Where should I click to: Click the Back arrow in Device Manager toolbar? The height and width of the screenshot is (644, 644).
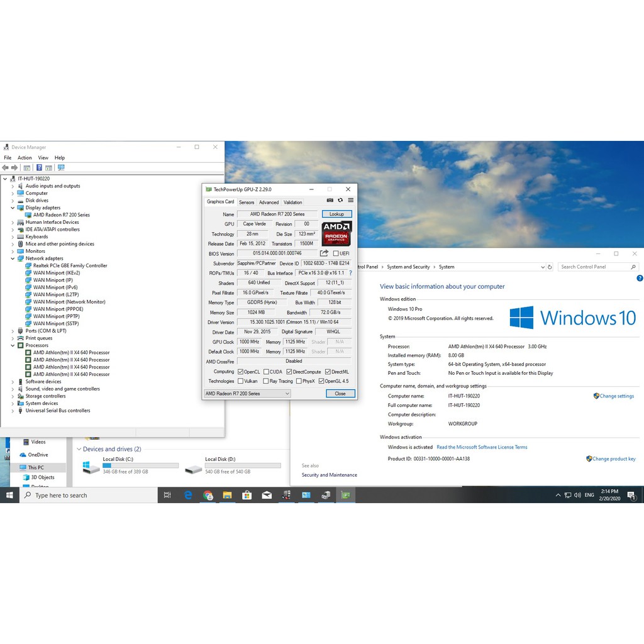click(5, 167)
